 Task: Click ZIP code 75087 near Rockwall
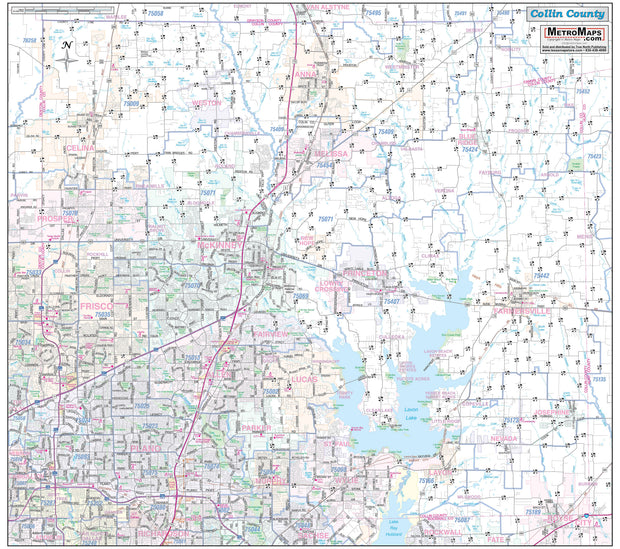(462, 520)
